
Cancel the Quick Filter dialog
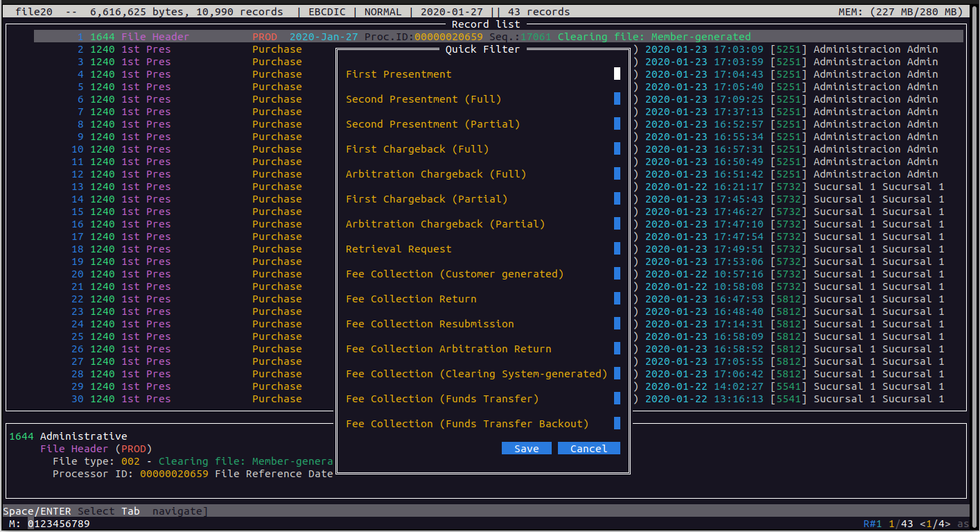click(x=588, y=449)
